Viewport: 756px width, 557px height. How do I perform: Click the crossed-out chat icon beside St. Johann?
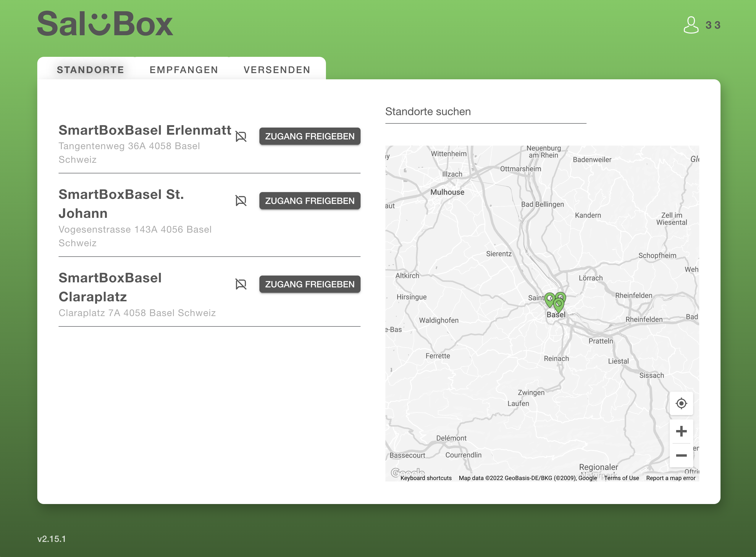241,201
